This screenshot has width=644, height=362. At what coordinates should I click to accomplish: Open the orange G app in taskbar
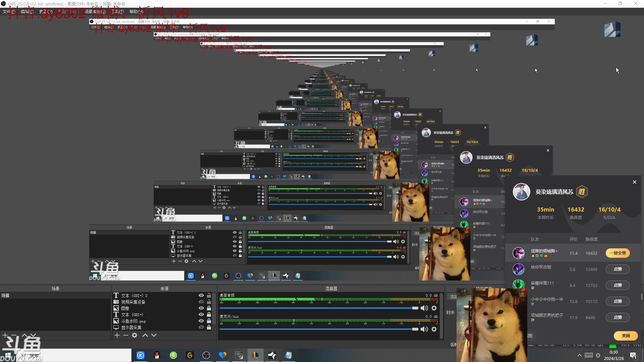[190, 355]
